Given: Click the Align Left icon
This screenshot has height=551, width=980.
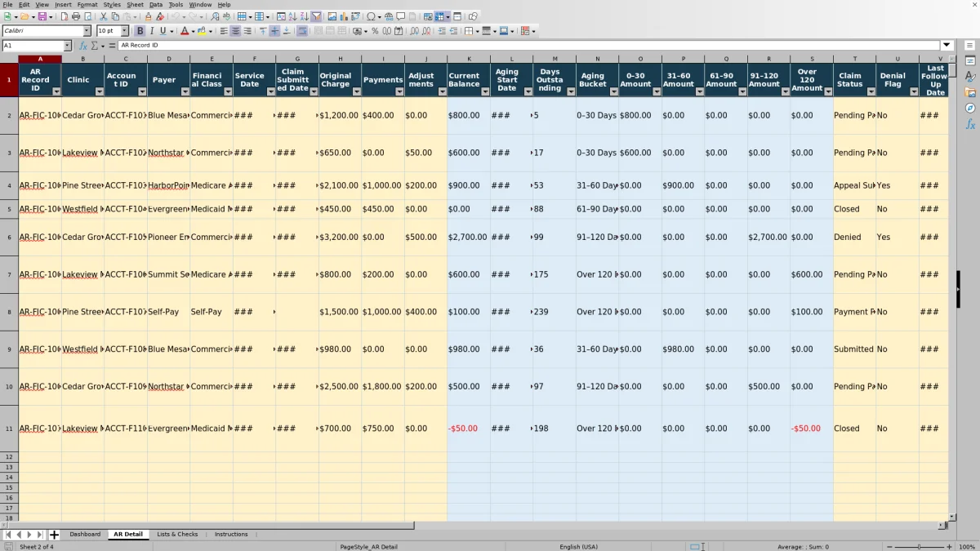Looking at the screenshot, I should click(x=224, y=31).
